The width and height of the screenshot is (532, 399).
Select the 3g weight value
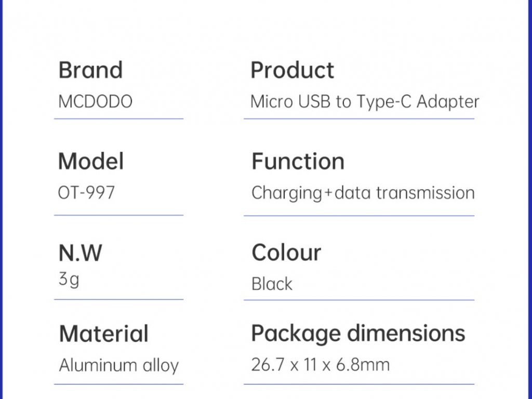click(69, 280)
